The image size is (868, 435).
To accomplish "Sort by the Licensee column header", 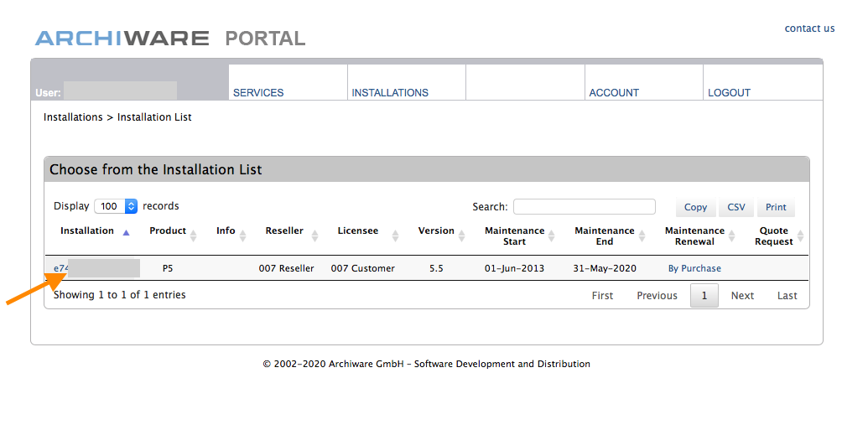I will click(x=357, y=230).
